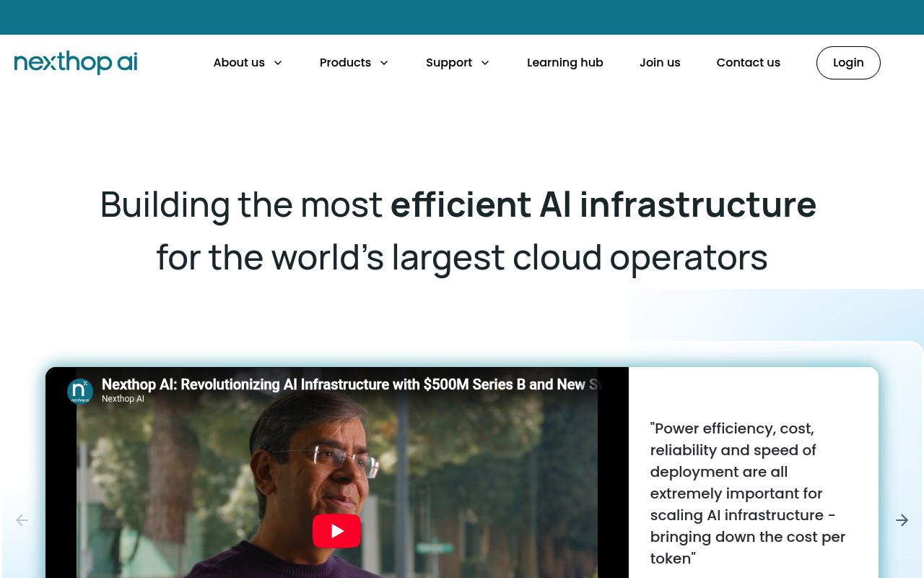The height and width of the screenshot is (578, 924).
Task: Click the "efficient AI infrastructure" headline
Action: point(603,204)
